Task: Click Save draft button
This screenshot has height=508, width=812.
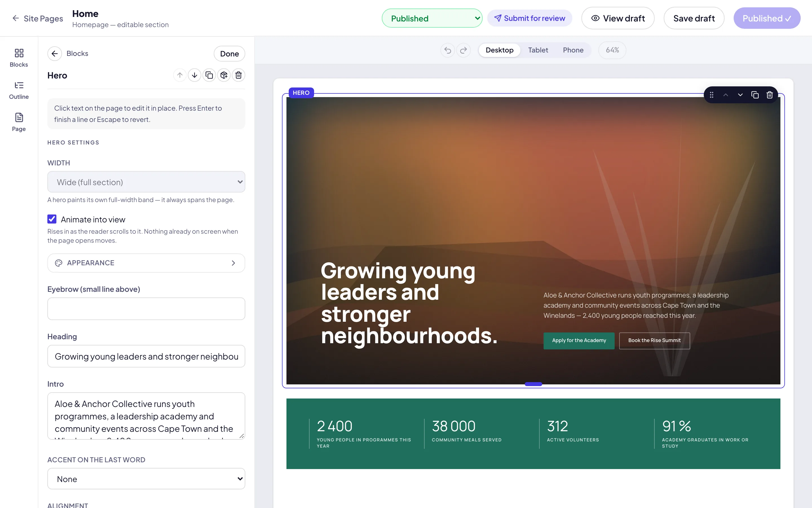Action: (694, 18)
